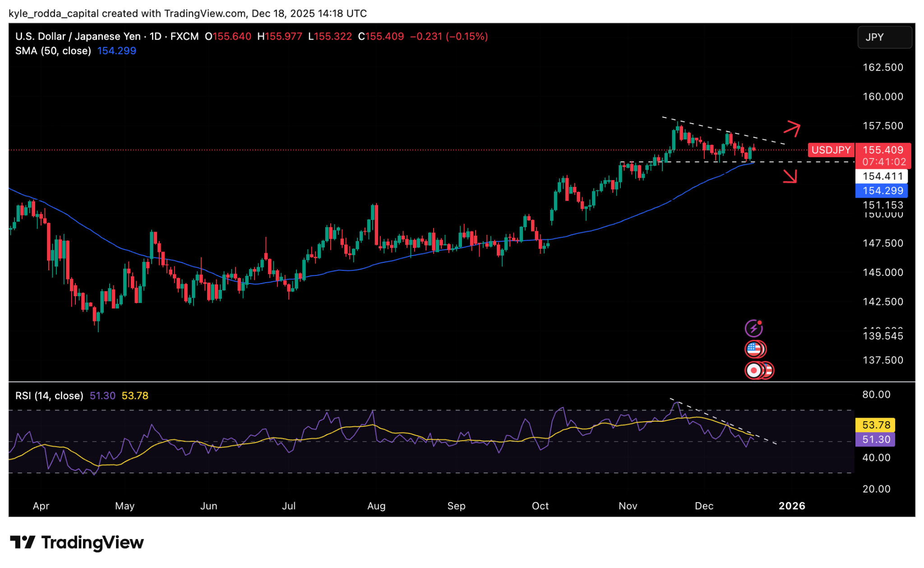Click the U.S. Dollar / Japanese Yen title
The width and height of the screenshot is (924, 568).
tap(78, 36)
